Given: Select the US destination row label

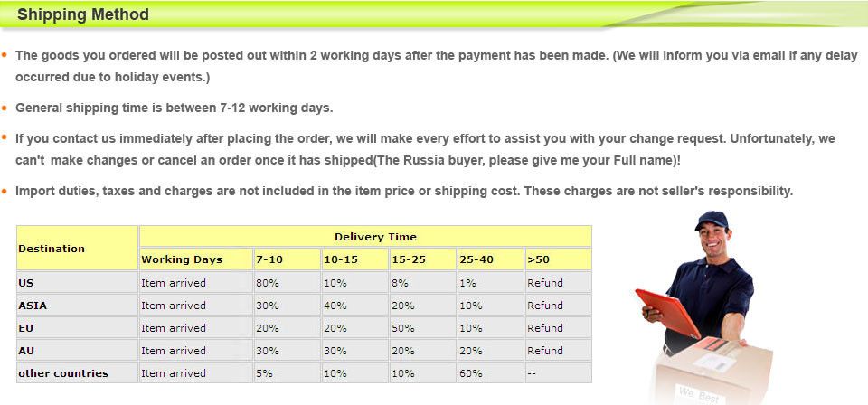Looking at the screenshot, I should pyautogui.click(x=77, y=282).
